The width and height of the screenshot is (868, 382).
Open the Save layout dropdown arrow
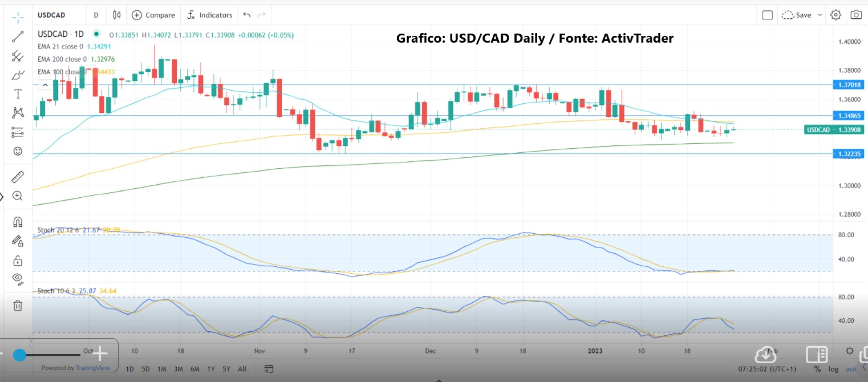click(x=820, y=15)
